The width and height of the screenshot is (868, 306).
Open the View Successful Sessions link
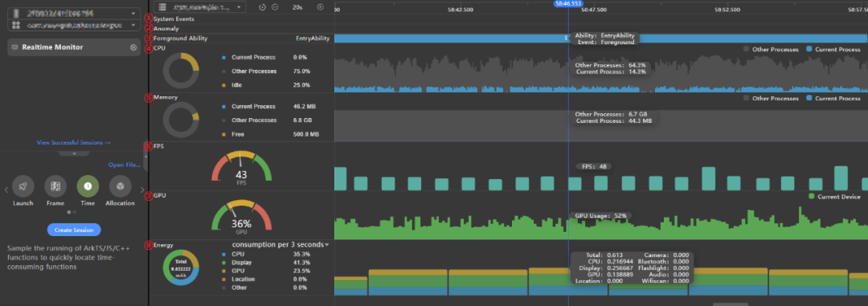click(74, 143)
